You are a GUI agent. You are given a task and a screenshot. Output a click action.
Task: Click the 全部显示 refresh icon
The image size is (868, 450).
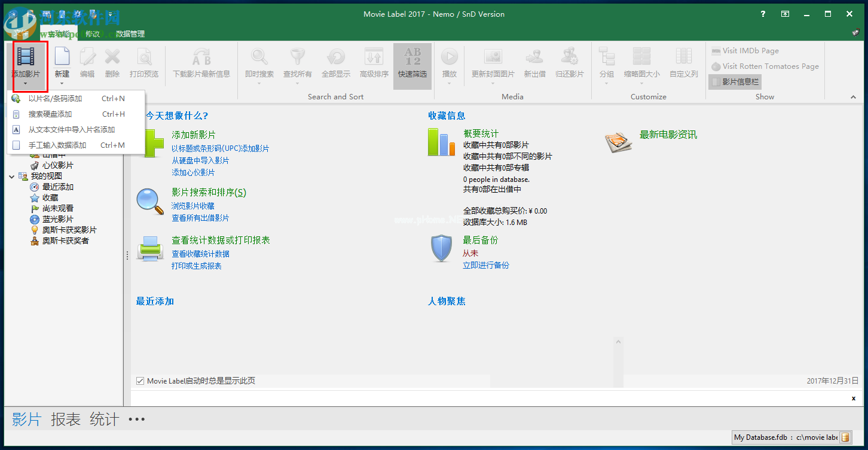336,57
